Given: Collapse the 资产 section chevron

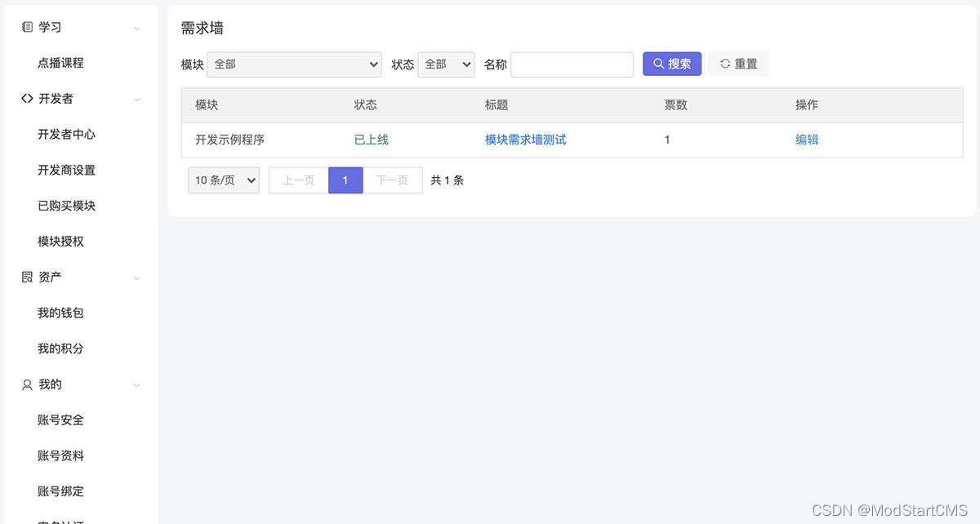Looking at the screenshot, I should pos(137,278).
